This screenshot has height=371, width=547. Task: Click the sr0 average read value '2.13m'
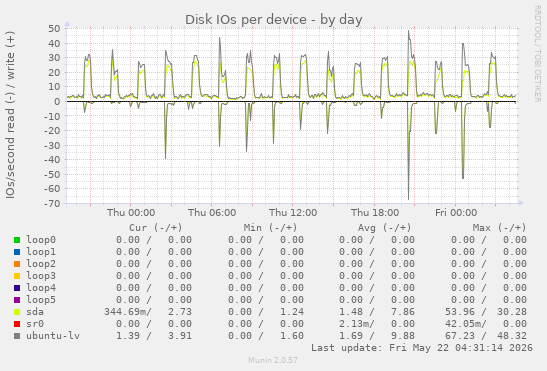coord(354,324)
